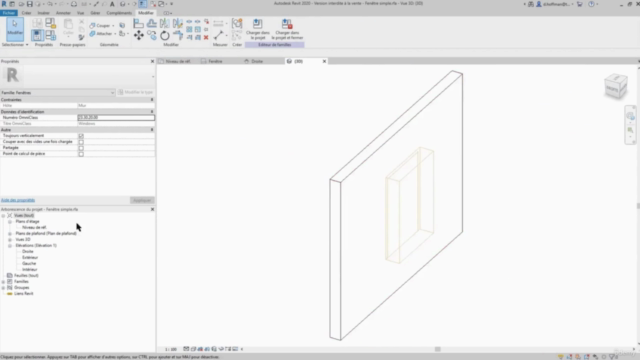Image resolution: width=640 pixels, height=360 pixels.
Task: Select the Offset tool icon
Action: point(151,23)
